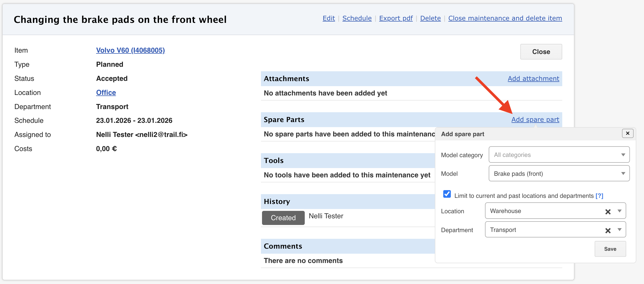Click Add attachment link
Viewport: 644px width, 284px height.
click(533, 79)
